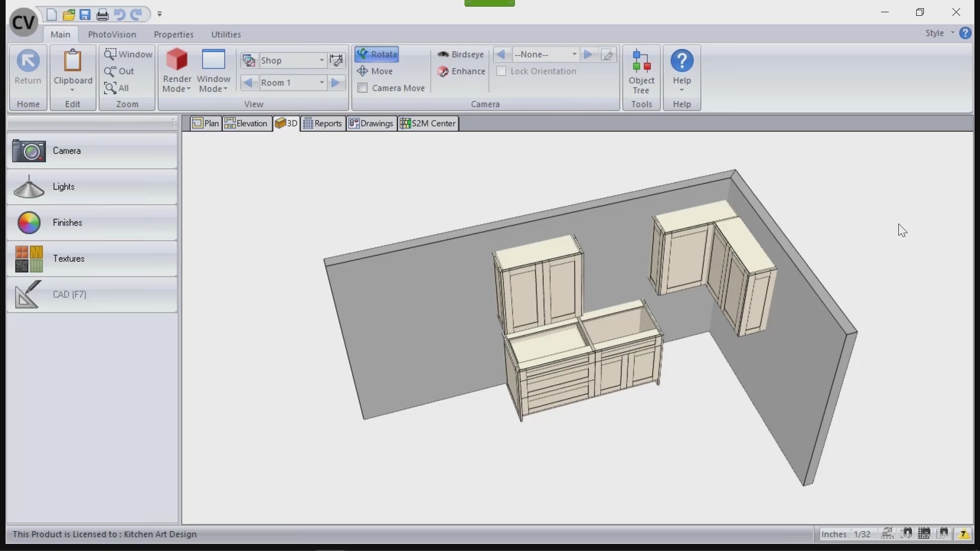Viewport: 980px width, 551px height.
Task: Click the Inches units status field
Action: 834,534
